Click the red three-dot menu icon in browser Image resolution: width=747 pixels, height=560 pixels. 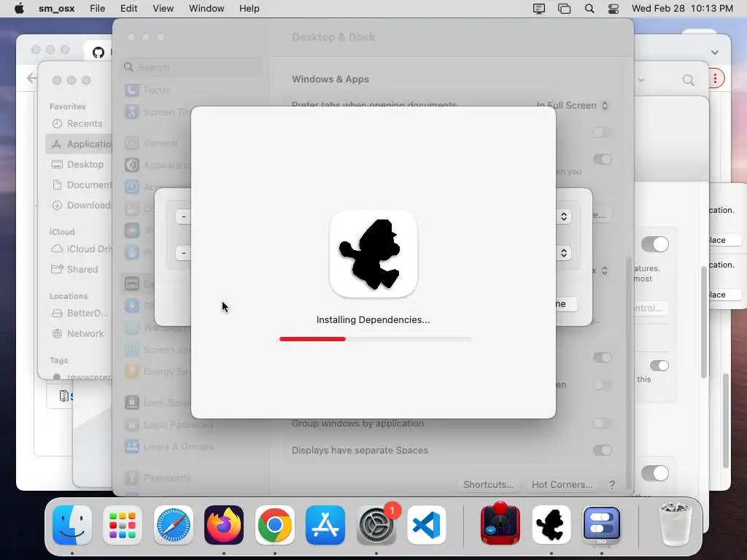(715, 79)
